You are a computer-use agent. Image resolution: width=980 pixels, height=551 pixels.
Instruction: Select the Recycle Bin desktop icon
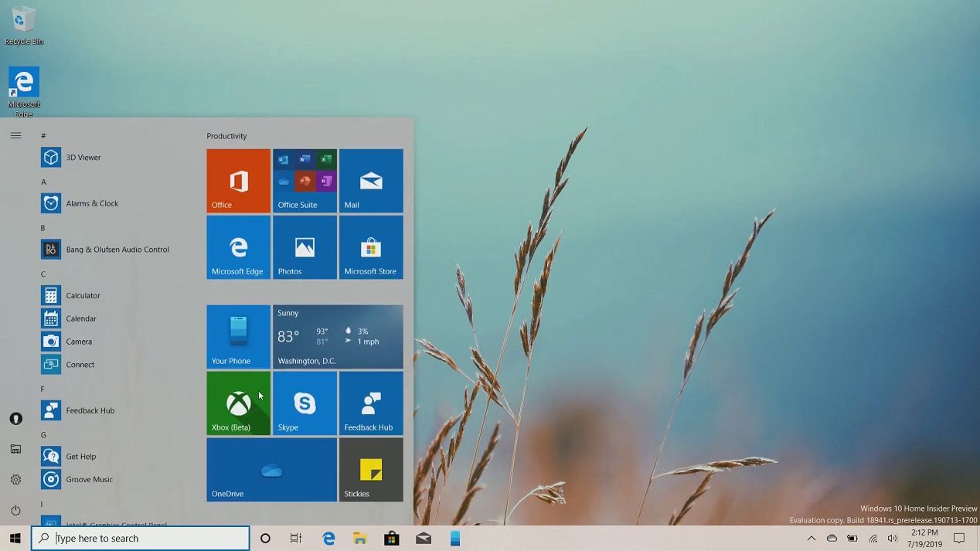coord(24,25)
